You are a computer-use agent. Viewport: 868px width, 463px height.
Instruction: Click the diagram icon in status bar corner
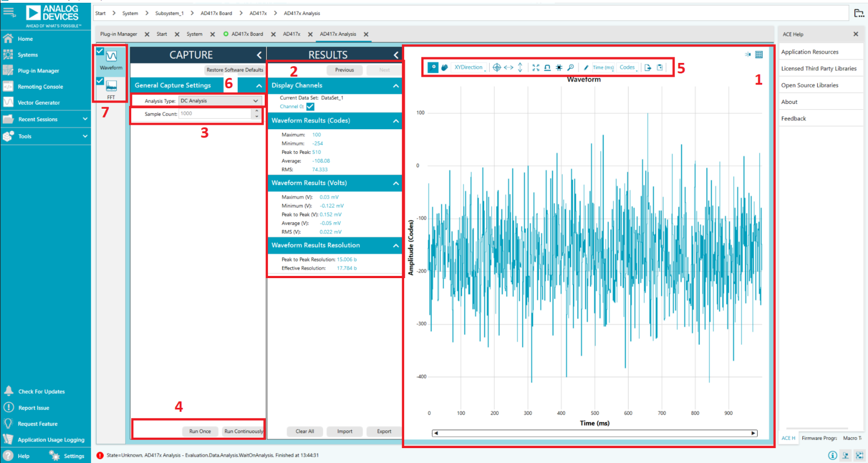point(859,455)
